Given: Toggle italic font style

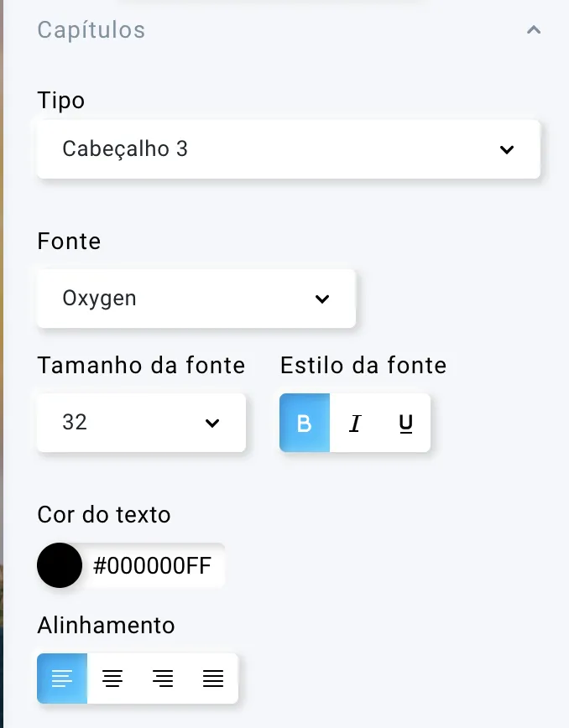Looking at the screenshot, I should coord(355,423).
